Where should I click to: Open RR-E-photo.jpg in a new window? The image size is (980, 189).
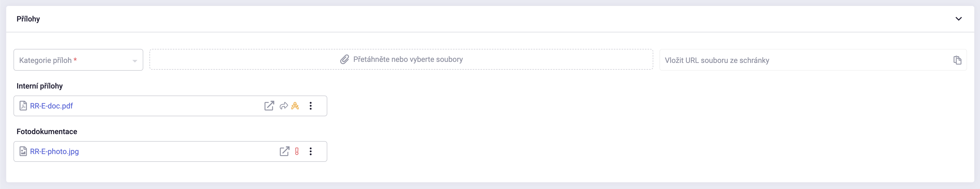coord(284,151)
